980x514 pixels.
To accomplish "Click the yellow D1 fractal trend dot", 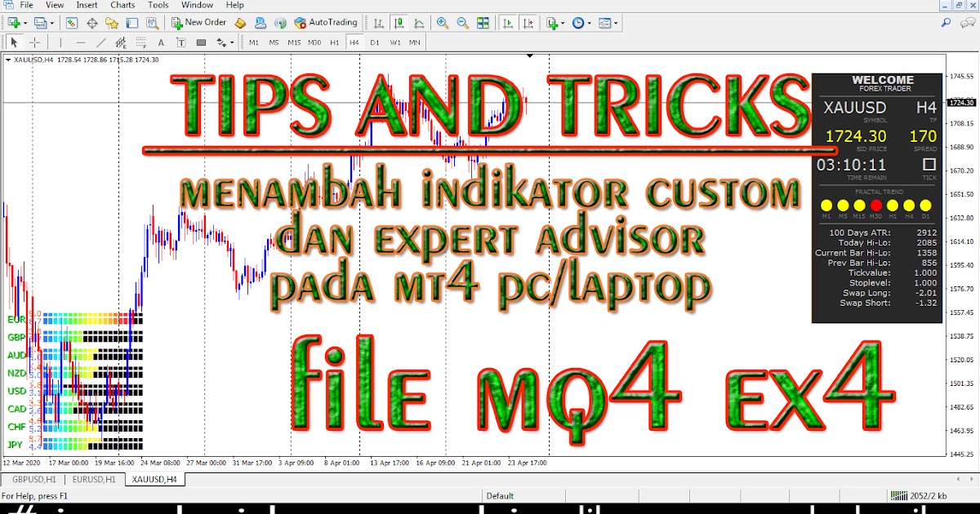I will pyautogui.click(x=925, y=205).
